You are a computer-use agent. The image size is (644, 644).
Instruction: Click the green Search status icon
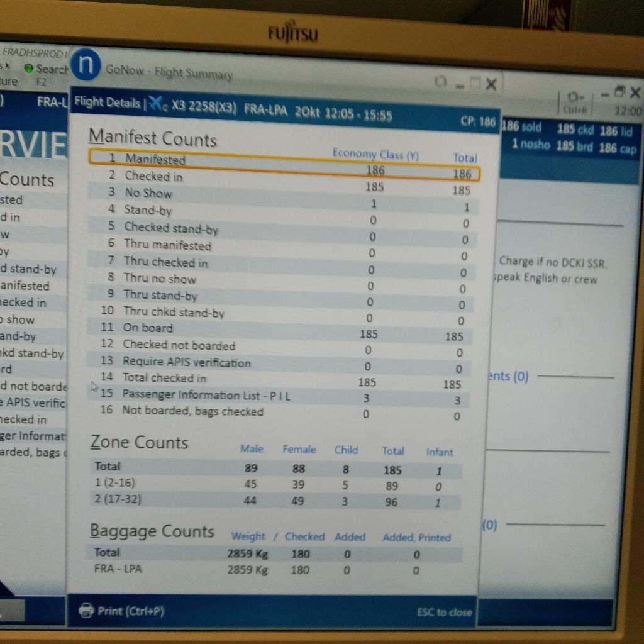28,68
